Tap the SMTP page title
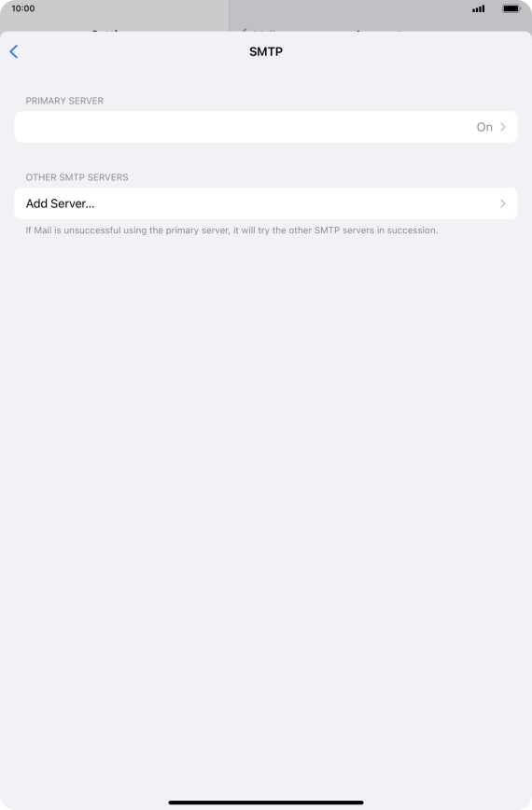The width and height of the screenshot is (532, 810). 265,51
